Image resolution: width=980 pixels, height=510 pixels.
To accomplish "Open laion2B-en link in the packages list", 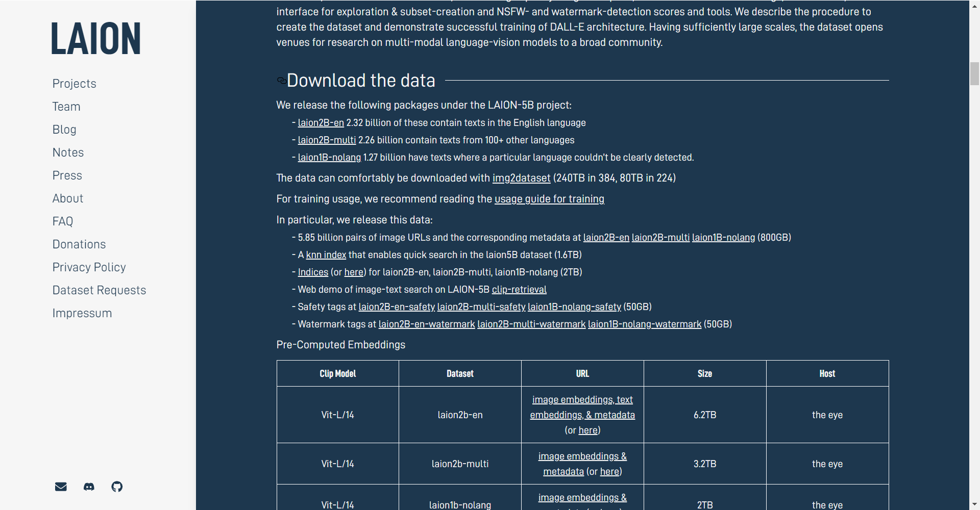I will [321, 123].
